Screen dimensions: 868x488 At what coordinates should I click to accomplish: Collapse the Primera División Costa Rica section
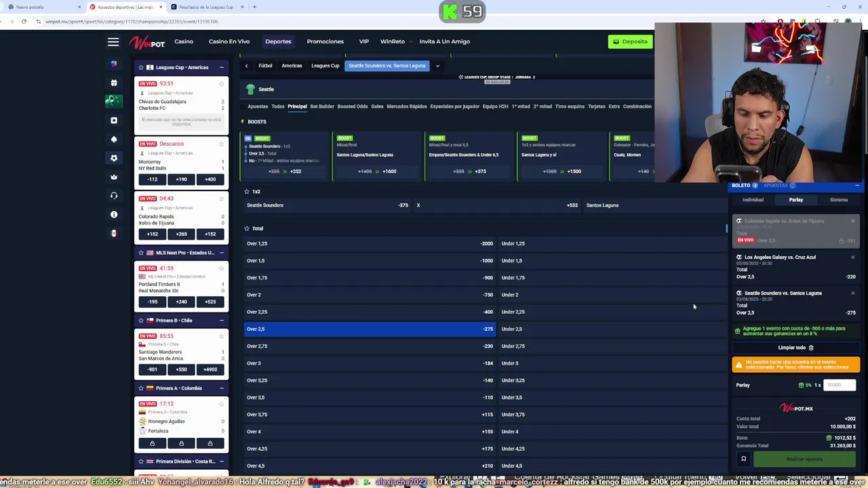point(221,462)
